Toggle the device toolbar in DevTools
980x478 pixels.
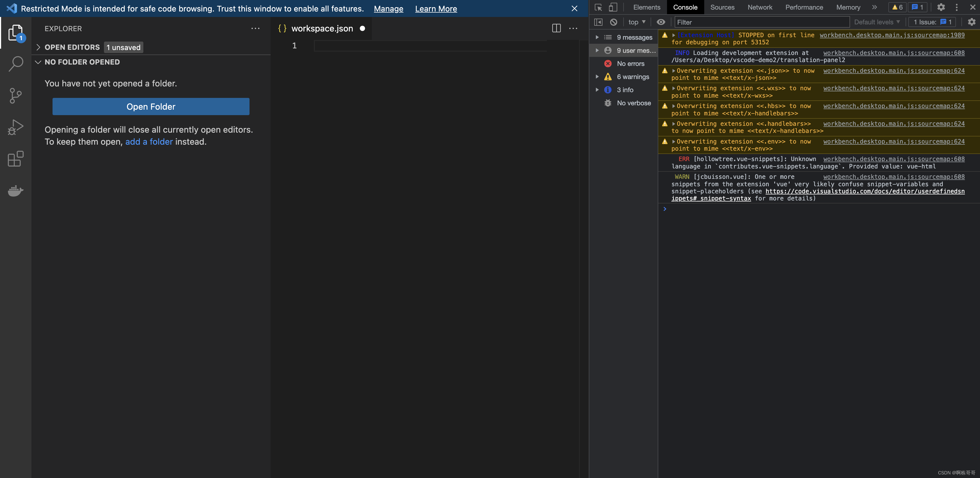coord(613,7)
